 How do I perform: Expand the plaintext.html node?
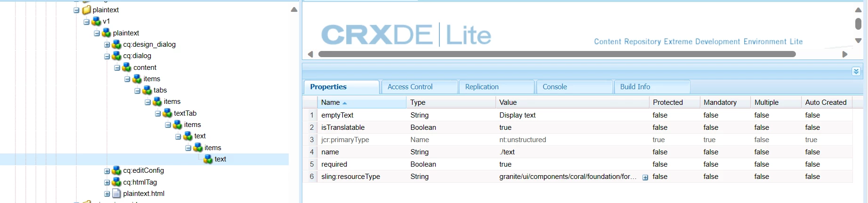click(x=107, y=194)
